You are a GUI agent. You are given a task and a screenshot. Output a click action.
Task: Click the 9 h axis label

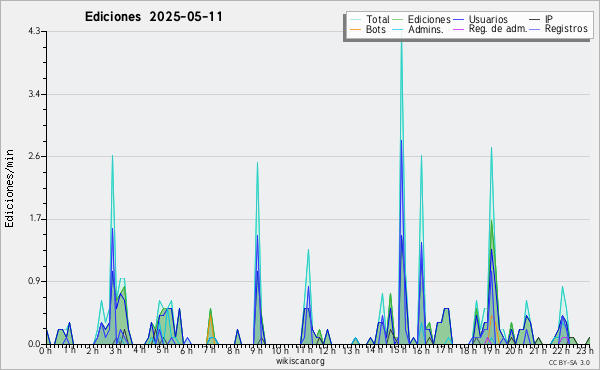coord(257,350)
